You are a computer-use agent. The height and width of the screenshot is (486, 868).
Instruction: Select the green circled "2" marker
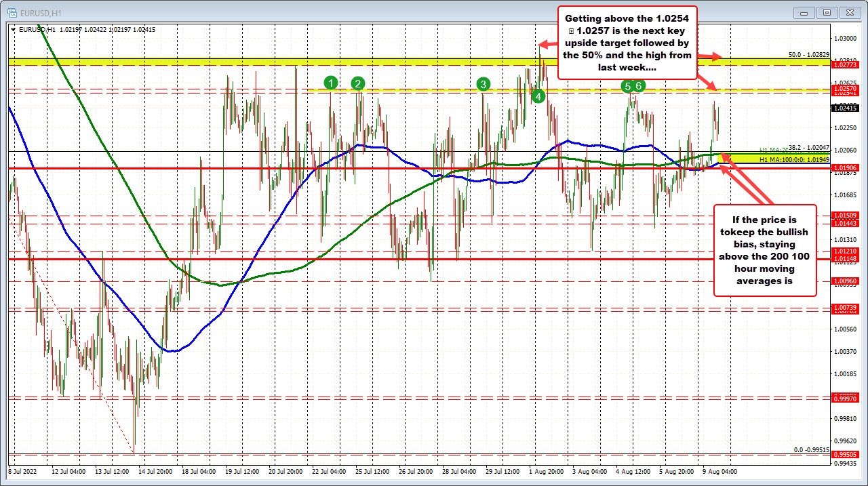357,84
